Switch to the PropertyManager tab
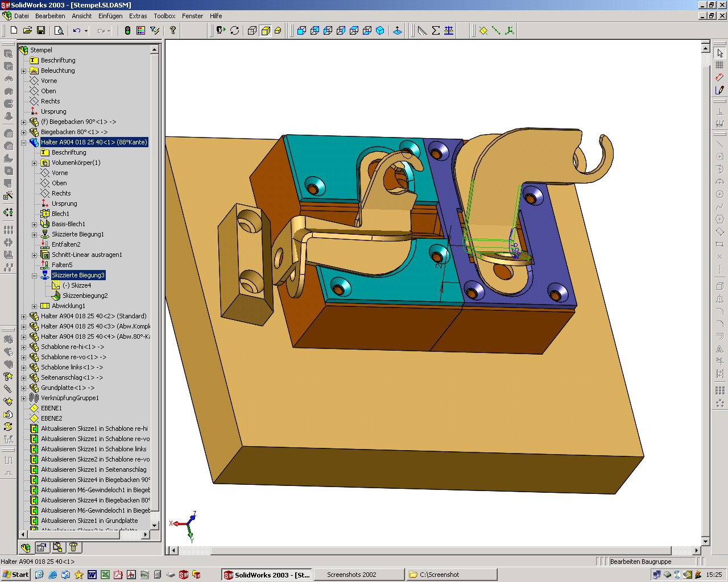Viewport: 728px width, 582px height. (42, 547)
